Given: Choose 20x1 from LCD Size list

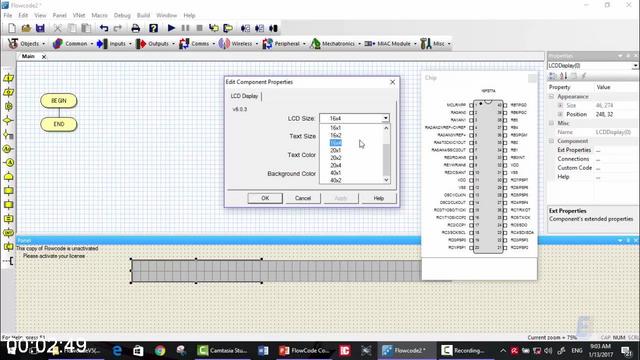Looking at the screenshot, I should (x=336, y=150).
